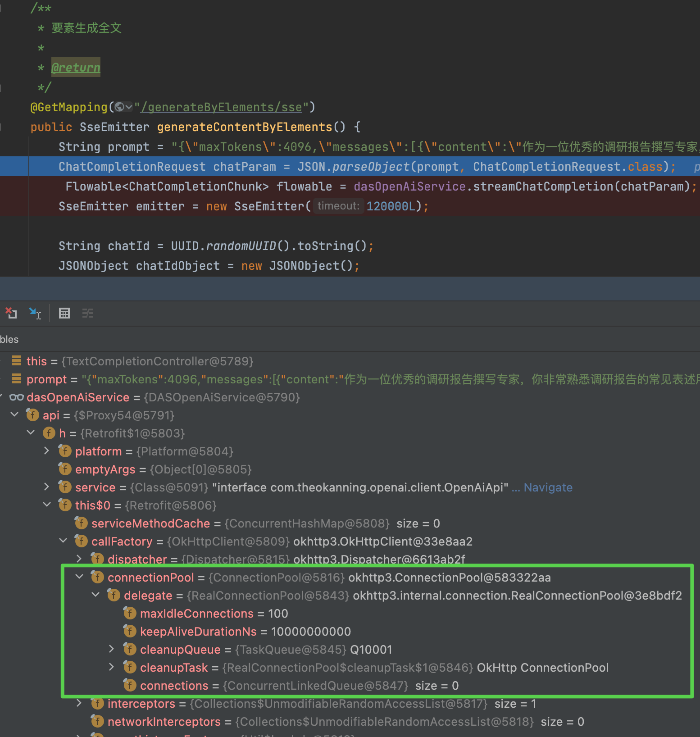Select the dasOpenAiService watch row
The height and width of the screenshot is (737, 700).
[x=350, y=397]
